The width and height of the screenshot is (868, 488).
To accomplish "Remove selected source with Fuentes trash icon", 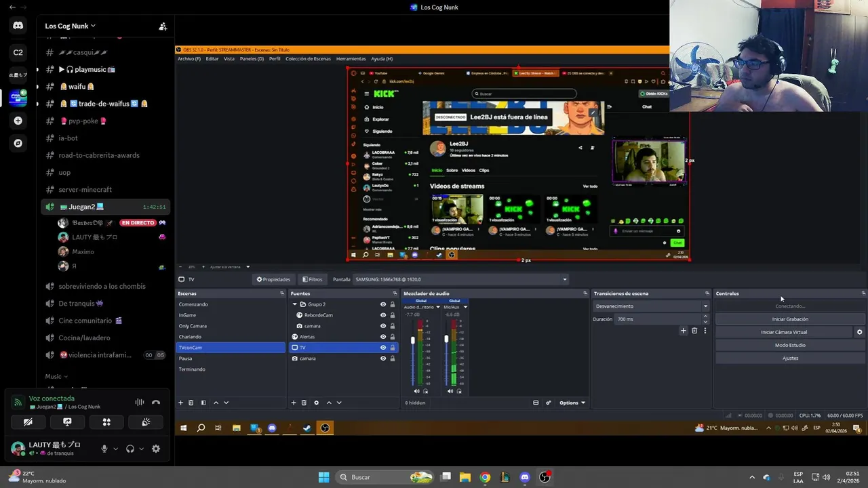I will (x=304, y=403).
